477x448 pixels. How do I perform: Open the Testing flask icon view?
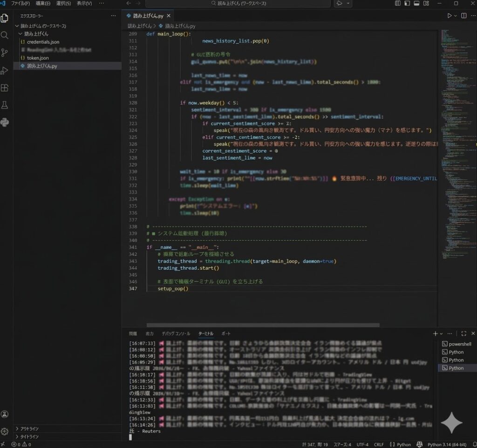click(x=5, y=105)
